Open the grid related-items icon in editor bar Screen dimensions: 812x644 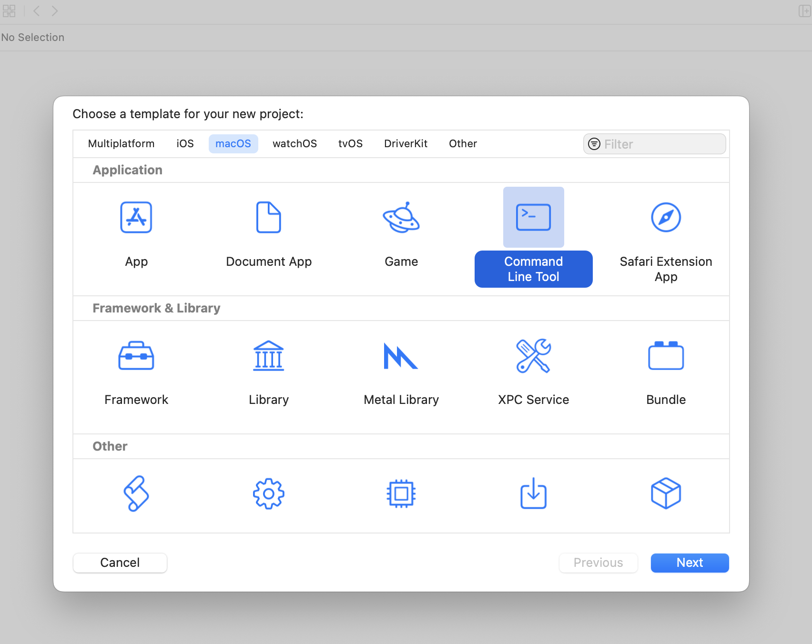tap(9, 11)
